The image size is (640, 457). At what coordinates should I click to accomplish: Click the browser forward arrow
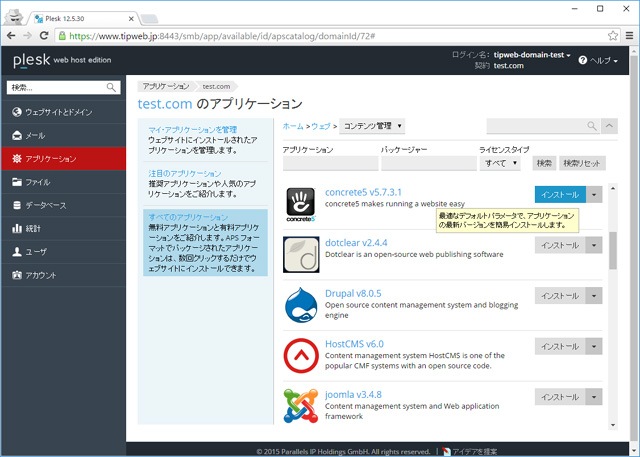[x=27, y=35]
